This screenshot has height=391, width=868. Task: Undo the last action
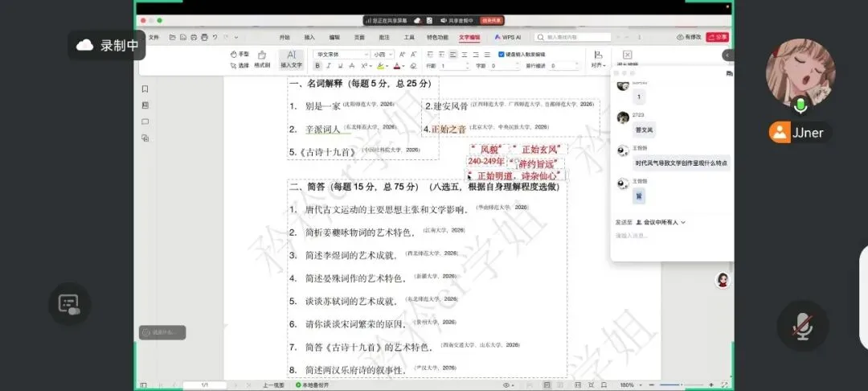pyautogui.click(x=215, y=37)
